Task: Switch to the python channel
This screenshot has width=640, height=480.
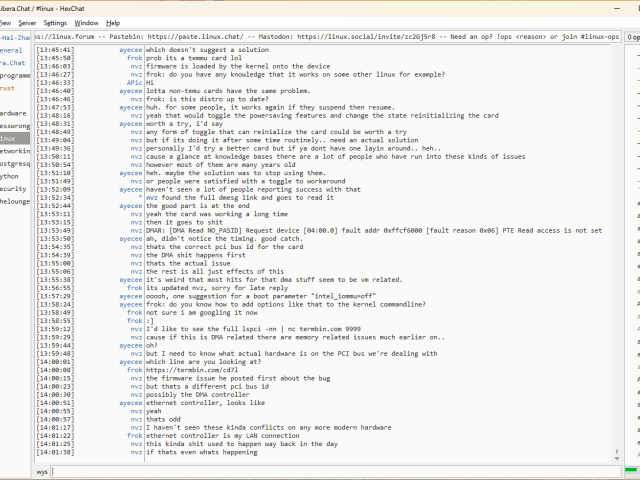Action: click(x=10, y=175)
